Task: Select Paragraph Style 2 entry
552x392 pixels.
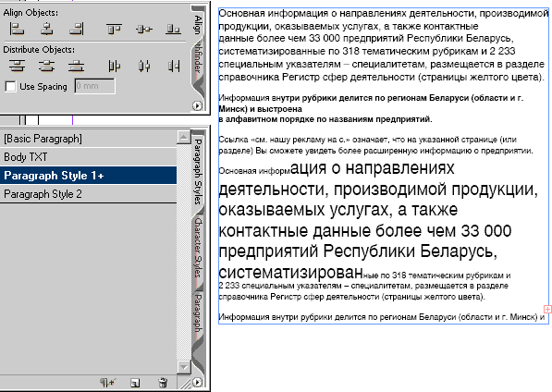Action: pos(88,193)
